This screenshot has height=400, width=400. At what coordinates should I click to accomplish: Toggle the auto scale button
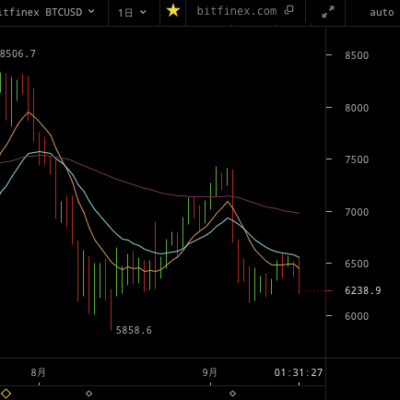tap(382, 13)
